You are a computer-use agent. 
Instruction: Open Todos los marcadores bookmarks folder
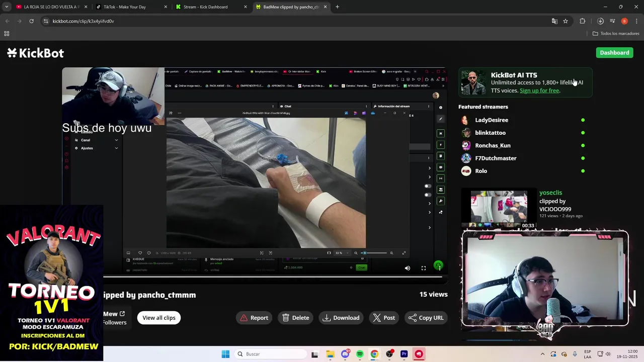click(616, 34)
